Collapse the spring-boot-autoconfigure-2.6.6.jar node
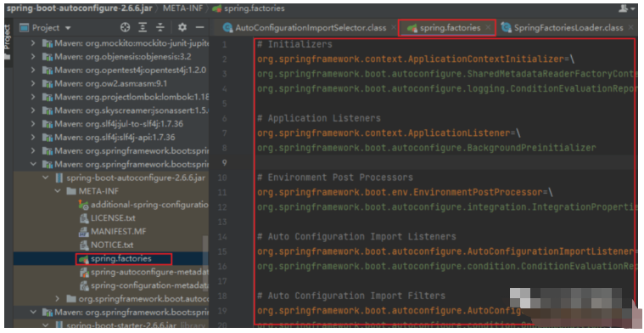Screen dimensions: 644x333 (x=46, y=178)
